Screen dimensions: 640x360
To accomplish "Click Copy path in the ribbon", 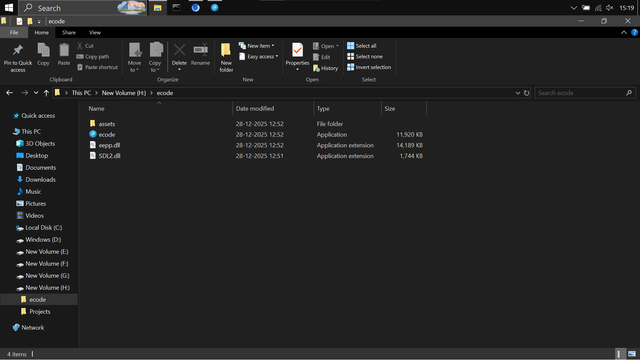I will pyautogui.click(x=93, y=56).
